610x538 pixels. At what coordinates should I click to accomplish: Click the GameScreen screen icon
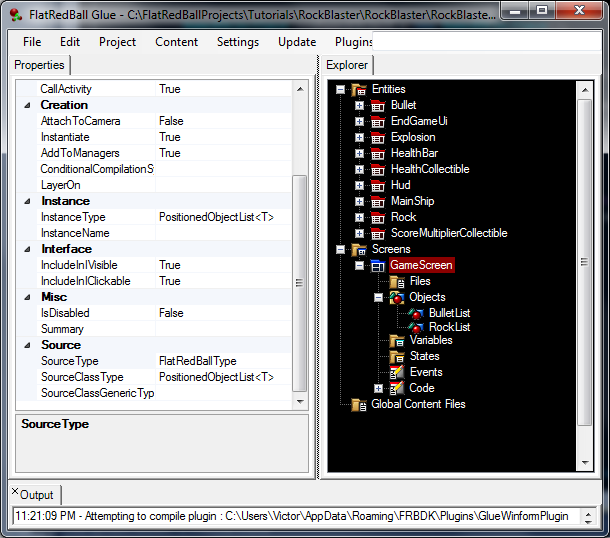point(378,266)
